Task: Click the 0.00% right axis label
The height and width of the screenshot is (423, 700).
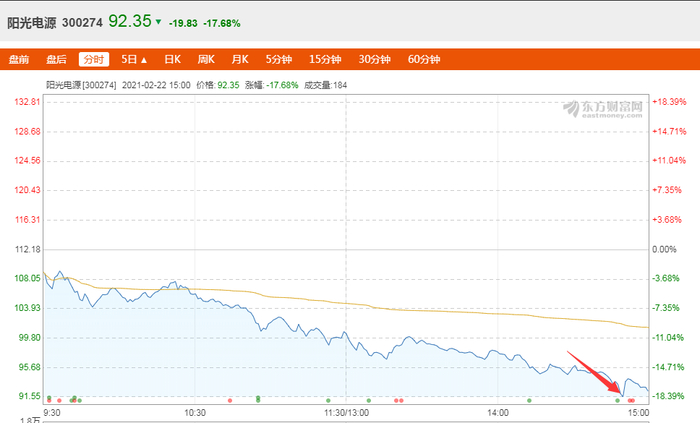Action: pyautogui.click(x=664, y=249)
